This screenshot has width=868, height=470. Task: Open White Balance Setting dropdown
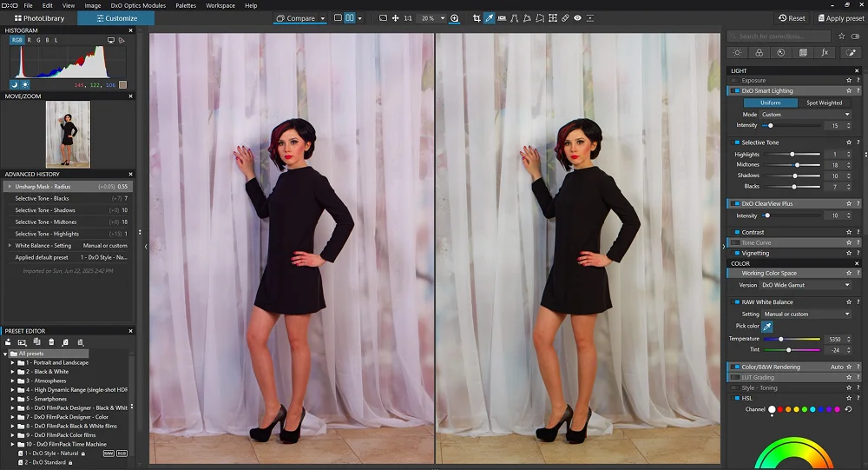(x=806, y=314)
